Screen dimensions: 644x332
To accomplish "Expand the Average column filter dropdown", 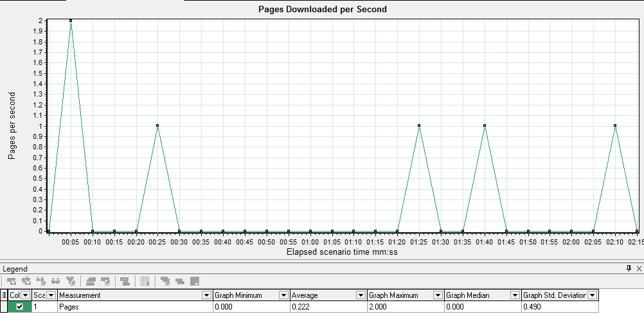I will [361, 295].
